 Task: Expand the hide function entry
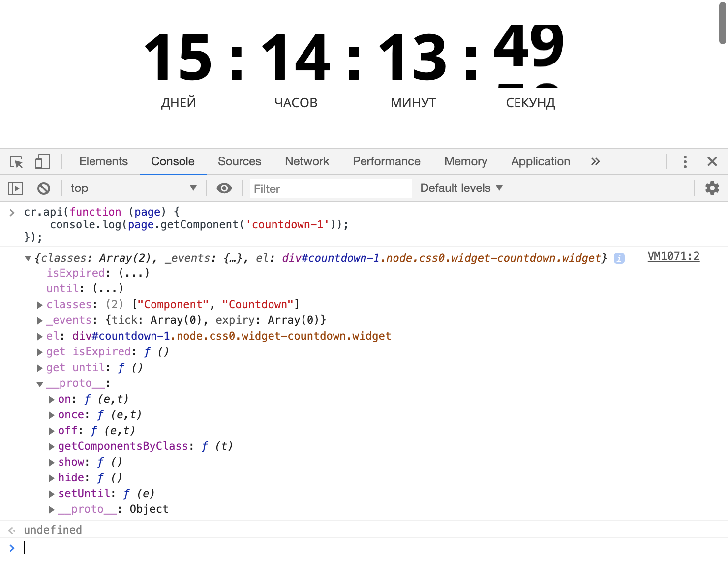[52, 478]
